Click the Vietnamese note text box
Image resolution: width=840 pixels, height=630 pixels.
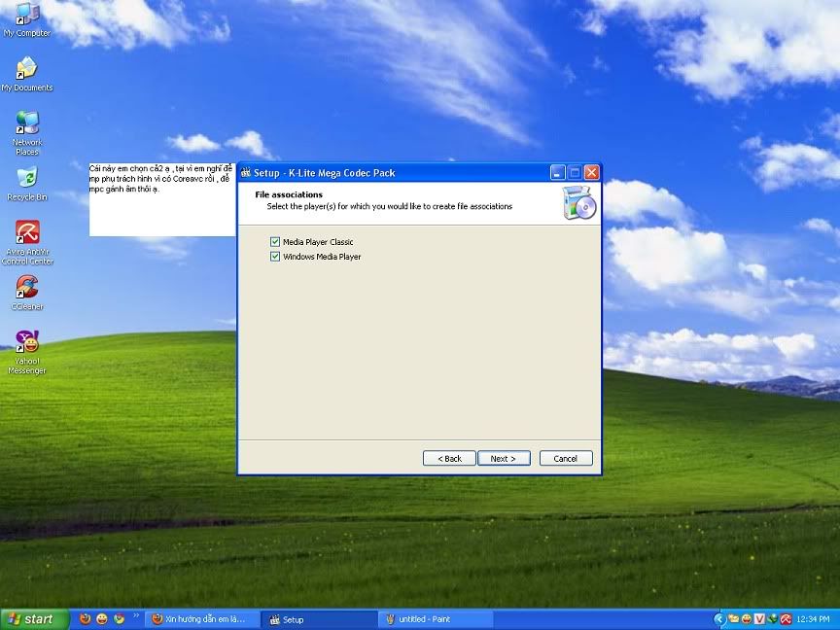coord(162,199)
